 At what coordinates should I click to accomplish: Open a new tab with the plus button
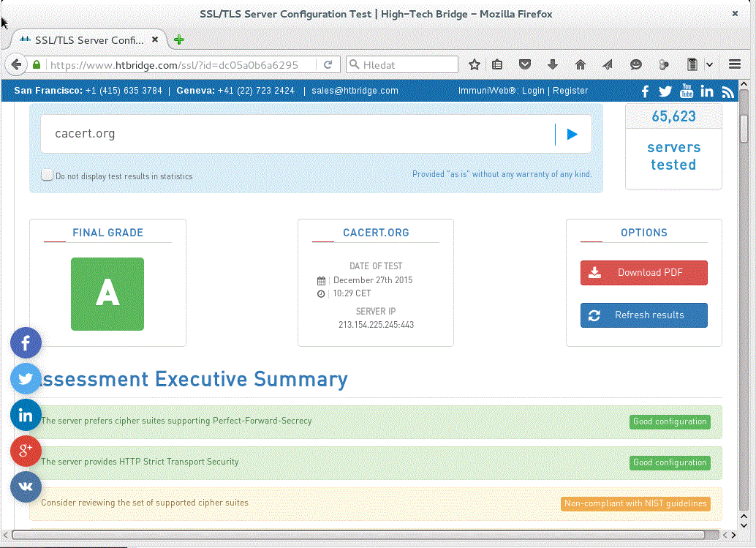[x=179, y=40]
